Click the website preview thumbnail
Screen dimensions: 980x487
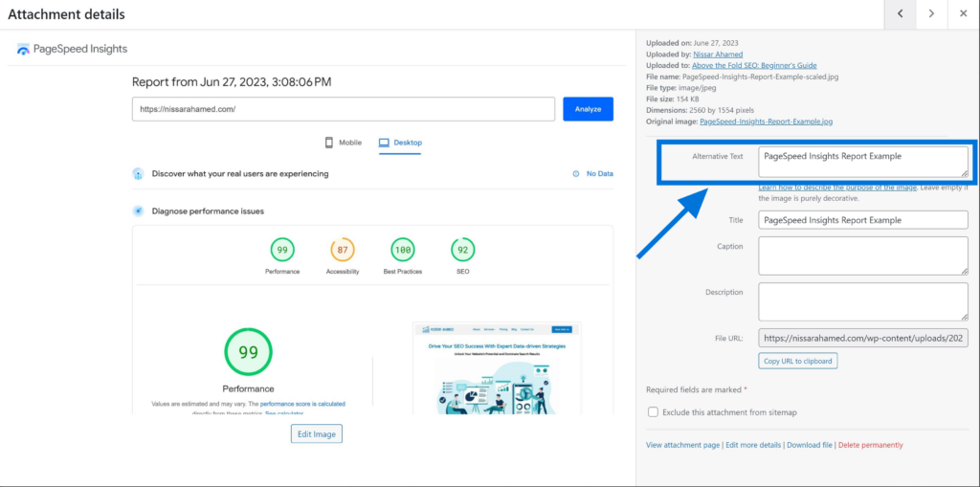point(496,368)
